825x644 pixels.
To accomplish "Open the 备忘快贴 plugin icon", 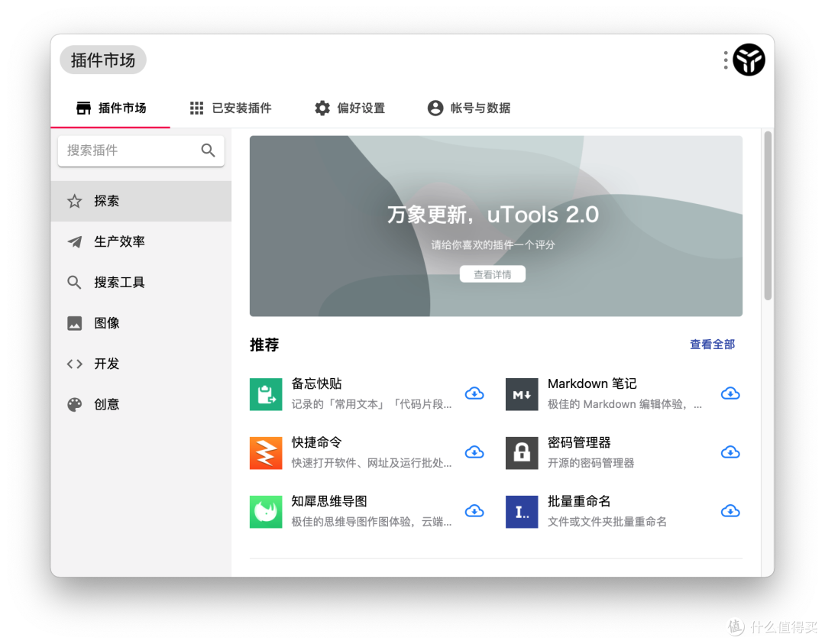I will click(x=266, y=393).
